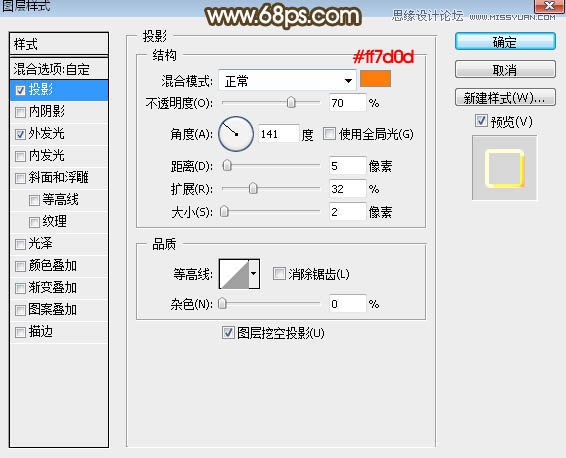The width and height of the screenshot is (566, 458).
Task: Enable the 渐变叠加 gradient overlay checkbox
Action: pos(20,288)
